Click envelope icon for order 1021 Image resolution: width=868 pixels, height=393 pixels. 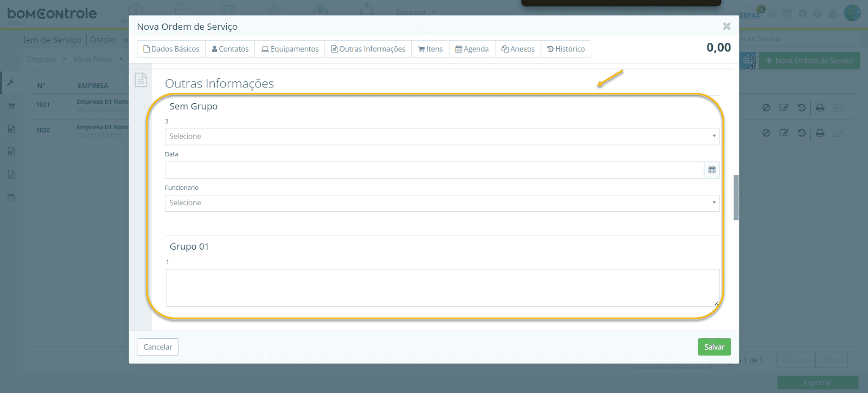point(838,107)
